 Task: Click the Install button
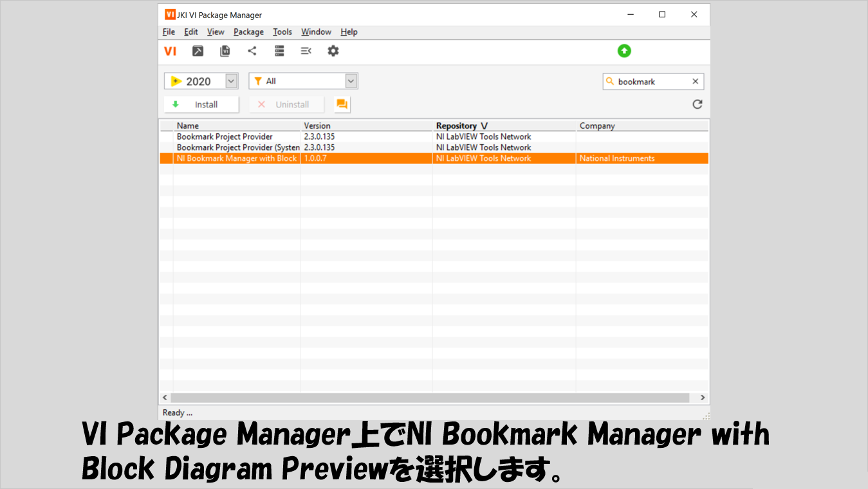click(201, 104)
